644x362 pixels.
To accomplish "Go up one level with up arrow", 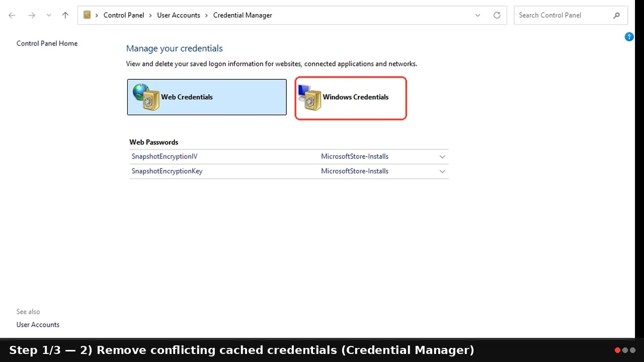I will [65, 15].
